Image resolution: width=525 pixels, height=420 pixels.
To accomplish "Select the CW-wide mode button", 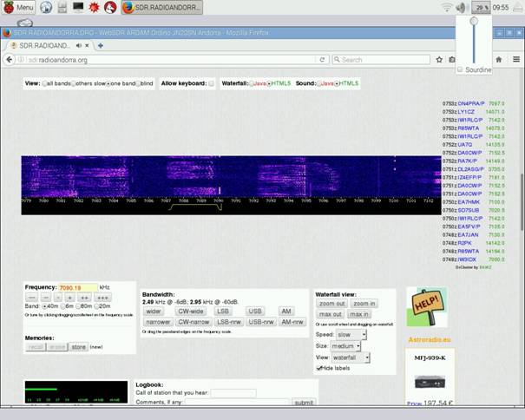I will pyautogui.click(x=191, y=312).
